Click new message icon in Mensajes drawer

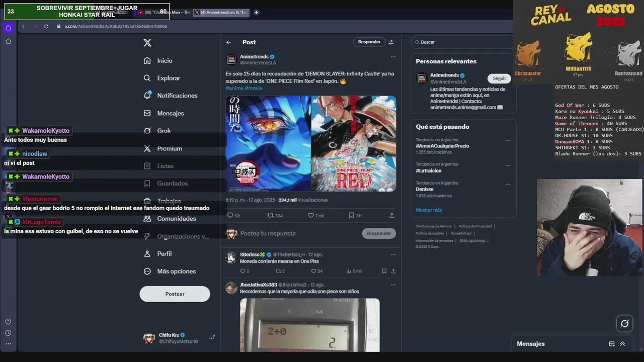[x=612, y=344]
